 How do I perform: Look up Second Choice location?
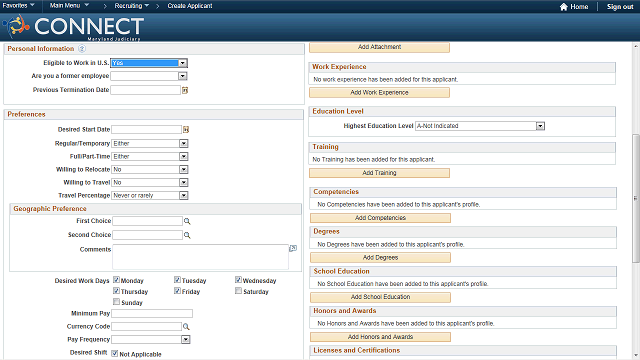[x=187, y=235]
